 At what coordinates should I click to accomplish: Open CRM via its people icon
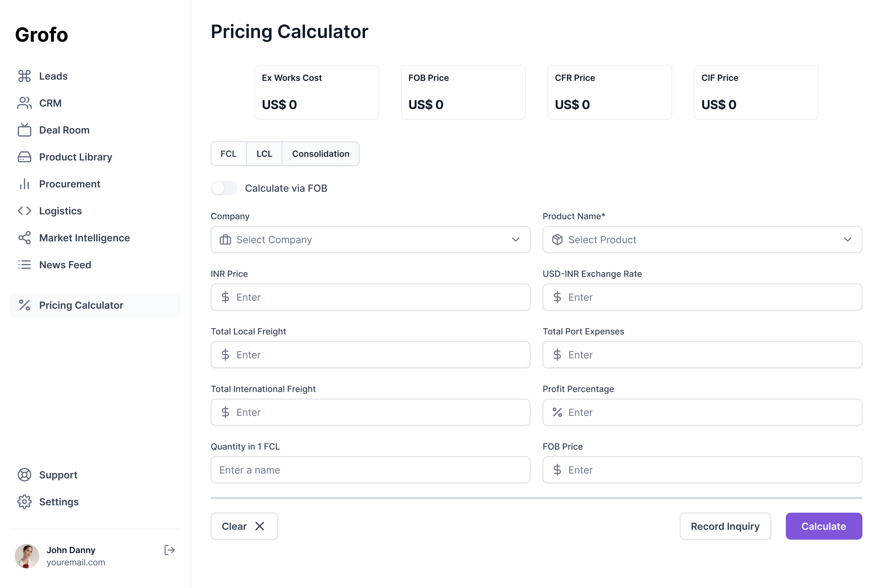(x=24, y=103)
